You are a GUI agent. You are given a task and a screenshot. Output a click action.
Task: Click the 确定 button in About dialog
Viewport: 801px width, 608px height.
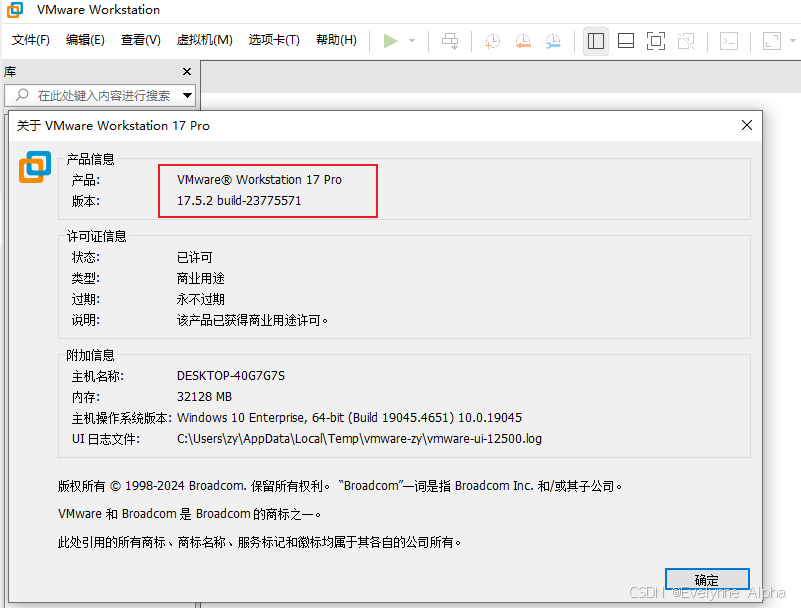(707, 580)
